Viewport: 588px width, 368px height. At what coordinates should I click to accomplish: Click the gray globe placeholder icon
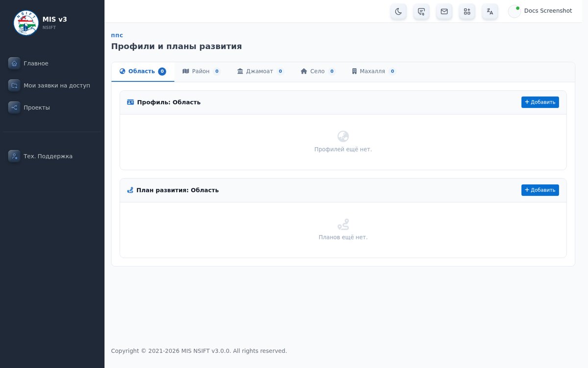click(x=343, y=136)
